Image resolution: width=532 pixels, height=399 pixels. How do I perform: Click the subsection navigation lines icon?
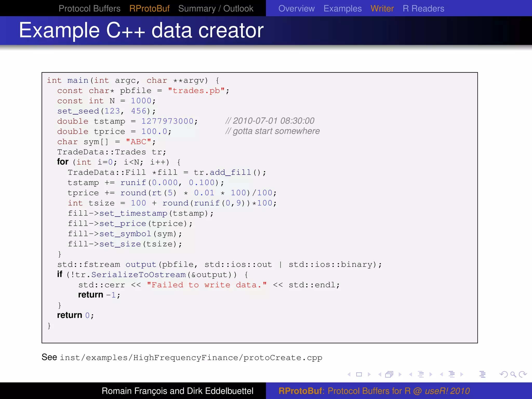pyautogui.click(x=421, y=374)
